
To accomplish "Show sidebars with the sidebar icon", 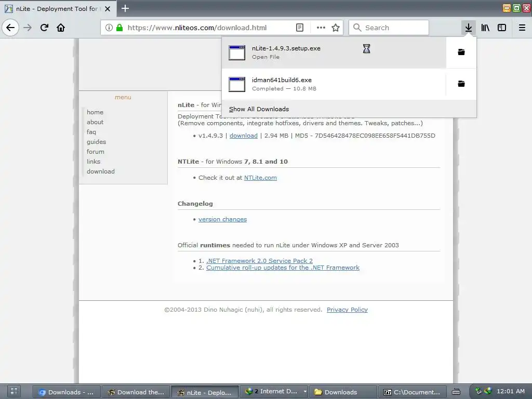I will click(x=502, y=28).
